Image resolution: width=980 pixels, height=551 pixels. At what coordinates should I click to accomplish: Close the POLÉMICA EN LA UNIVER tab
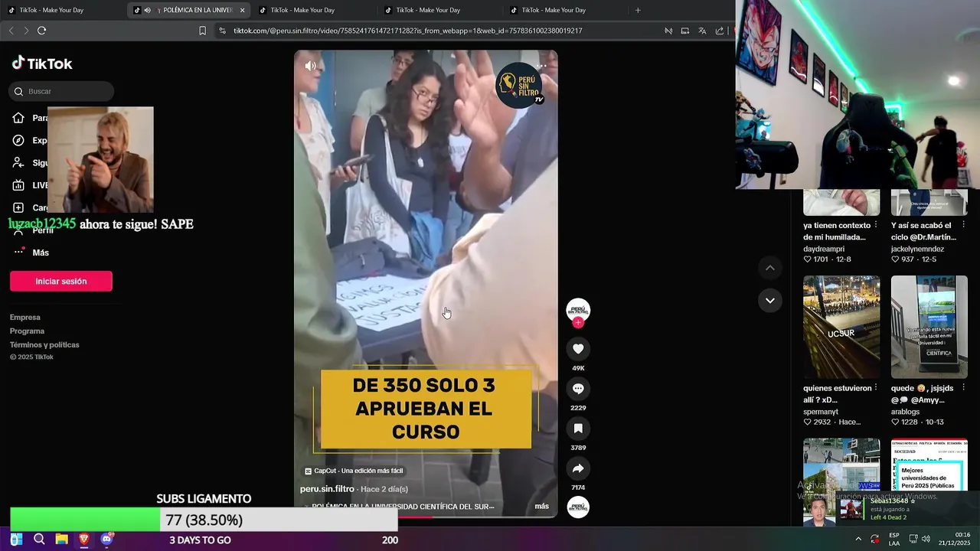point(242,10)
